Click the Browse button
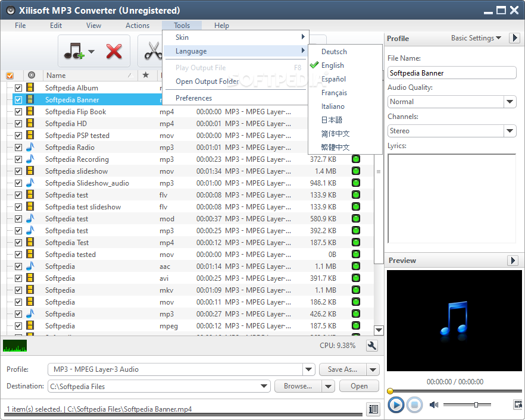Viewport: 525px width, 420px height. pyautogui.click(x=298, y=386)
